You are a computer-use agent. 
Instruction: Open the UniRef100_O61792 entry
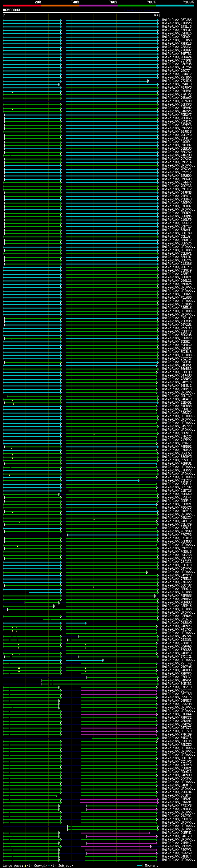(x=177, y=487)
